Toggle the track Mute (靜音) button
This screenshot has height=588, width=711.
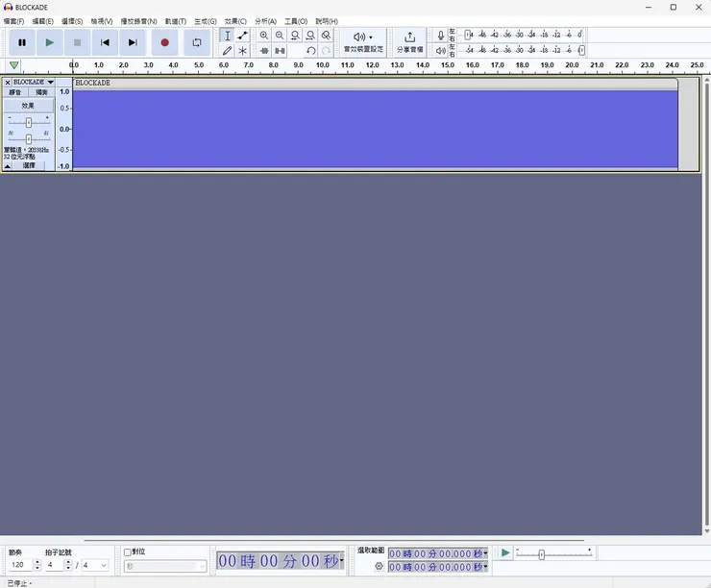[x=15, y=92]
